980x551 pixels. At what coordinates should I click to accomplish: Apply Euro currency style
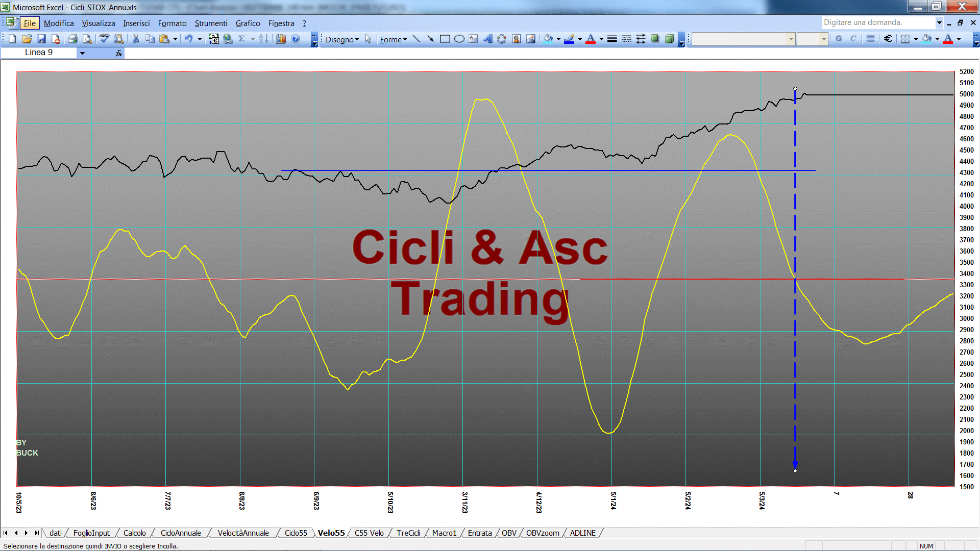(888, 39)
